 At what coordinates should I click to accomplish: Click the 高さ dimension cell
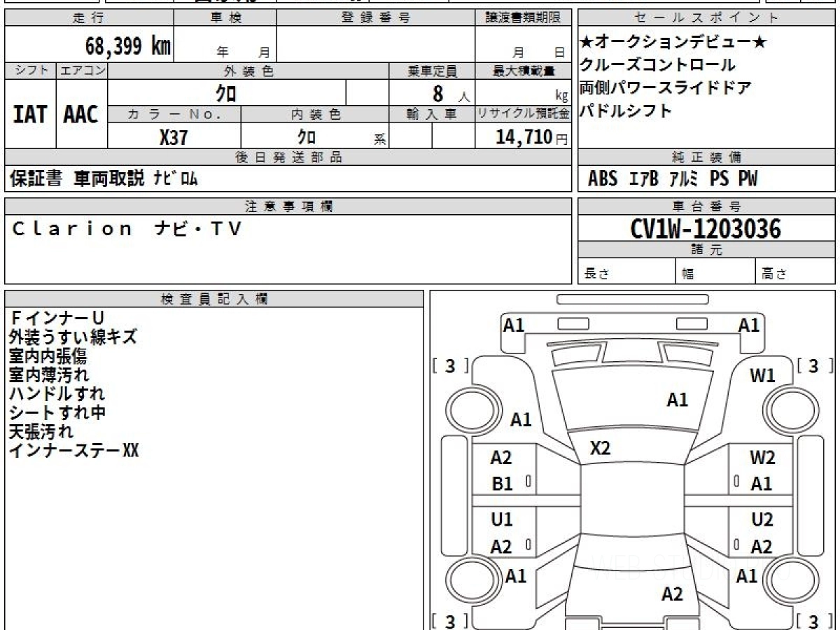pos(796,272)
